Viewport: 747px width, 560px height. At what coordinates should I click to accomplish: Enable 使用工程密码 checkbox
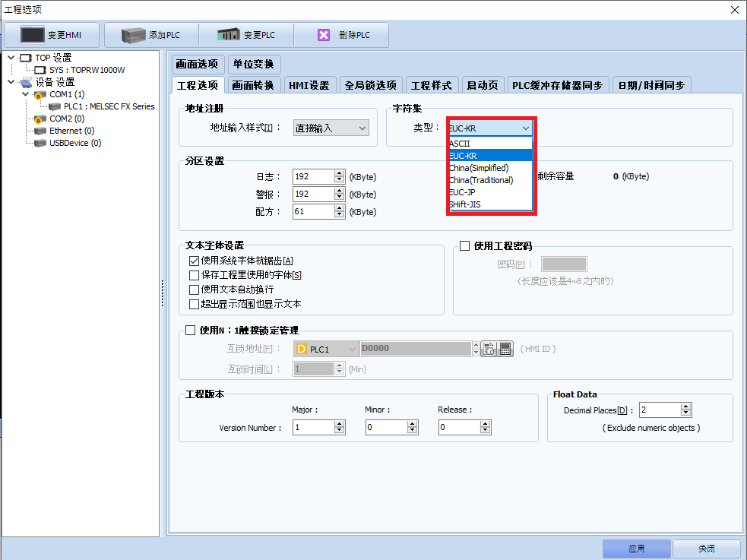pyautogui.click(x=465, y=245)
